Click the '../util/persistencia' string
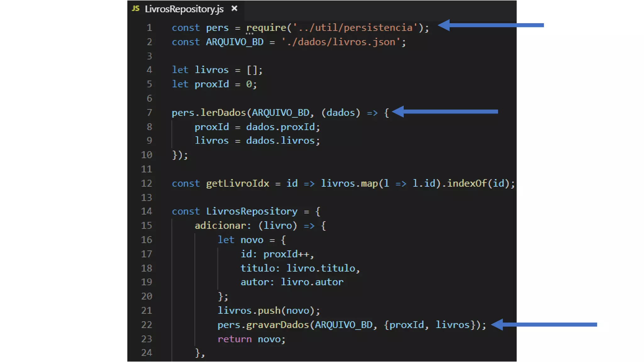 [355, 28]
